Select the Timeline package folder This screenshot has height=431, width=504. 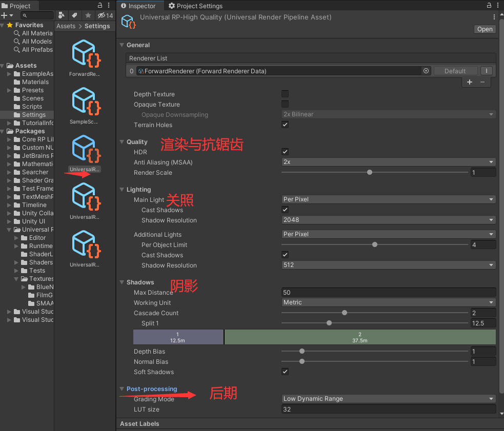pyautogui.click(x=30, y=204)
